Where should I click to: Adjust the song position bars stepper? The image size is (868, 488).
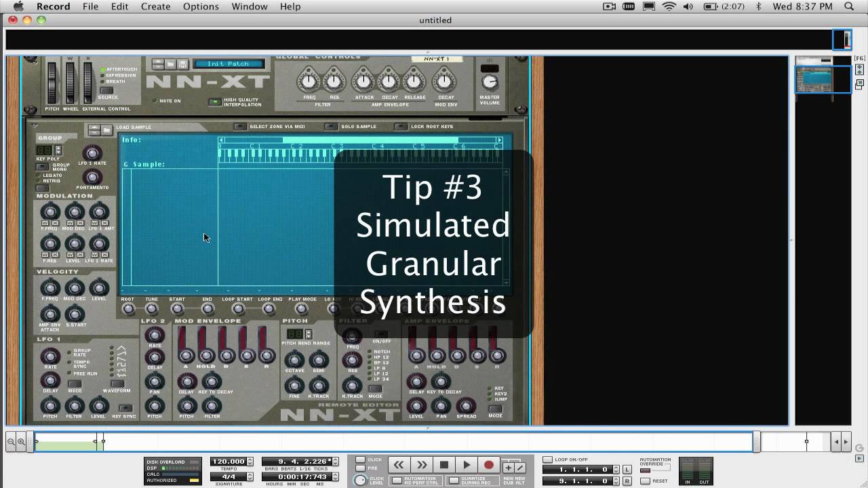334,462
